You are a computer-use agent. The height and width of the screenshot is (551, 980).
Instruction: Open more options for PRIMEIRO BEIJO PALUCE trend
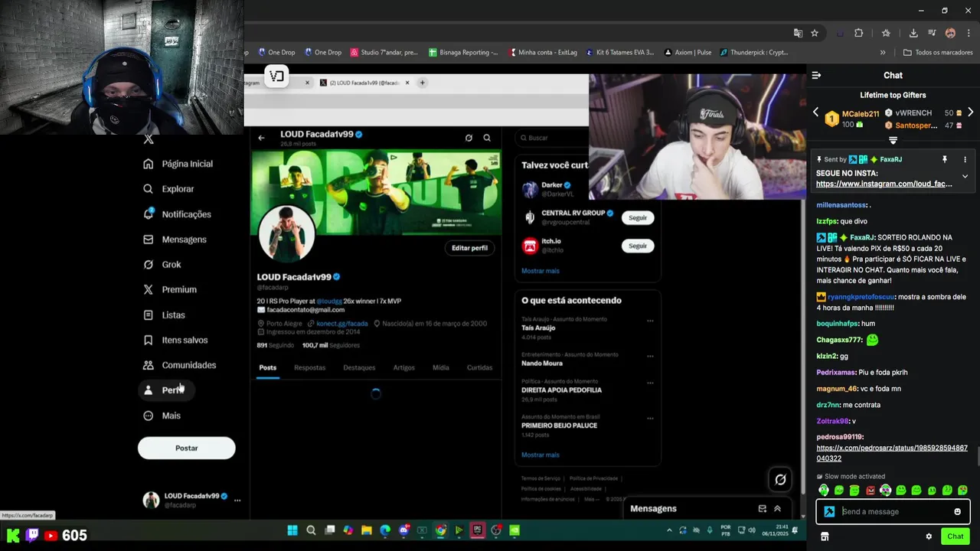[x=650, y=418]
